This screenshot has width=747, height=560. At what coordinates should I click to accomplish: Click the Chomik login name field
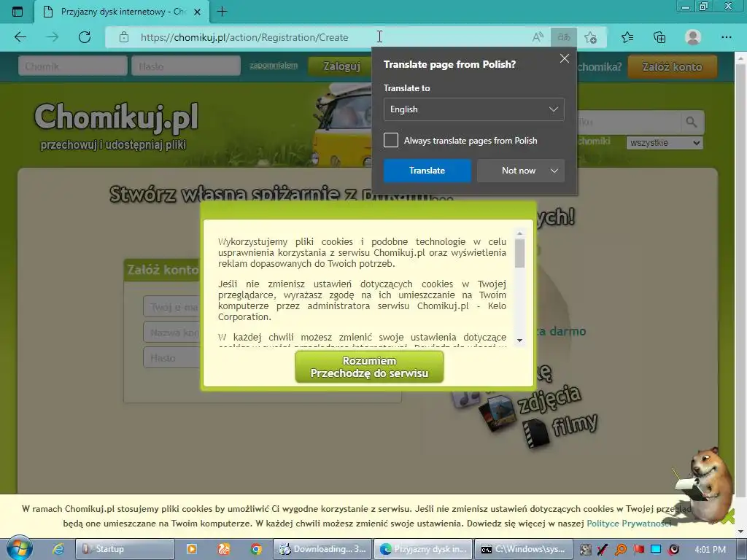pyautogui.click(x=73, y=66)
